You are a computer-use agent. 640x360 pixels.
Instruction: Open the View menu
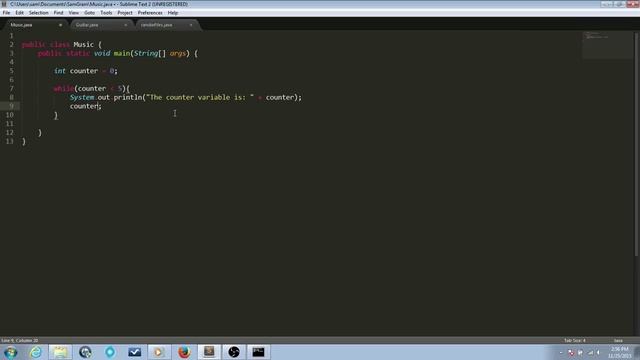click(73, 13)
